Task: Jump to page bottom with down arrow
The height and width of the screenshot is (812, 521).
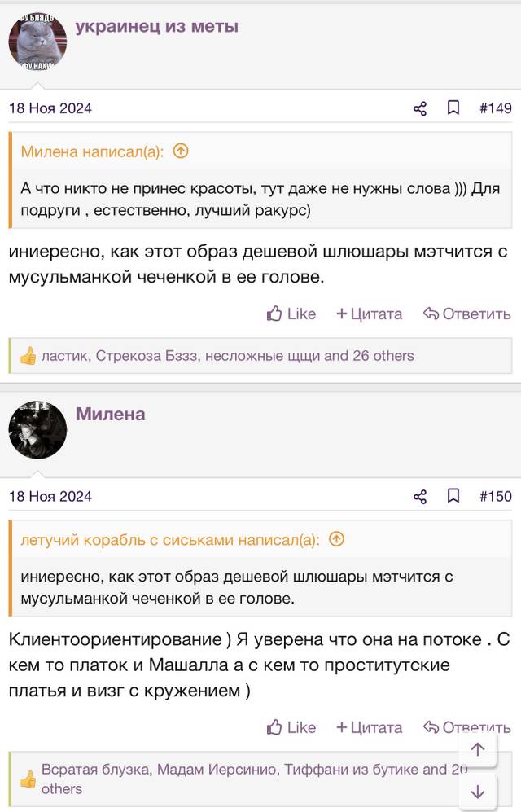Action: [x=478, y=791]
